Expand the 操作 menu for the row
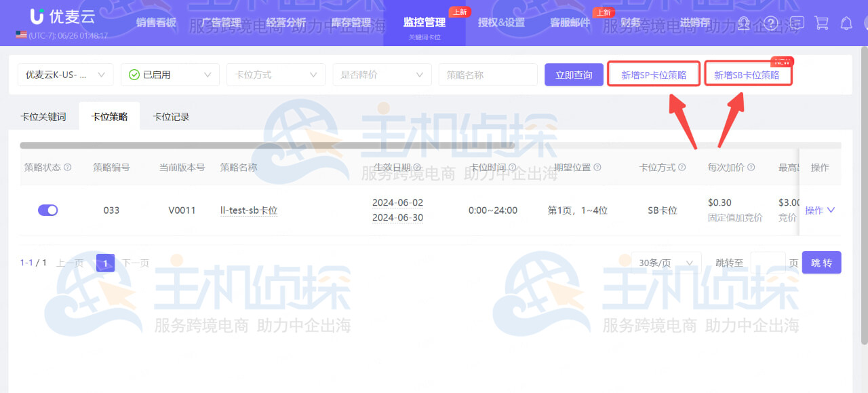This screenshot has height=393, width=868. click(820, 210)
